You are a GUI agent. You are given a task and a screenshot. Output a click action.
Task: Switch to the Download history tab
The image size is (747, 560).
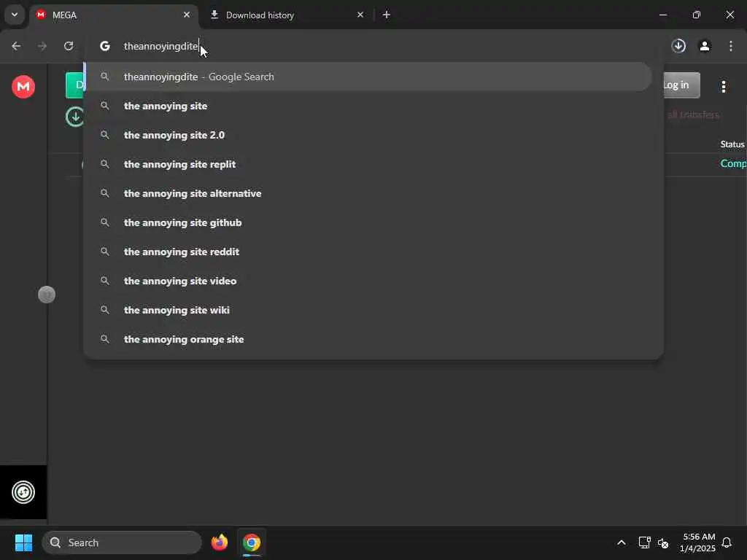coord(287,15)
